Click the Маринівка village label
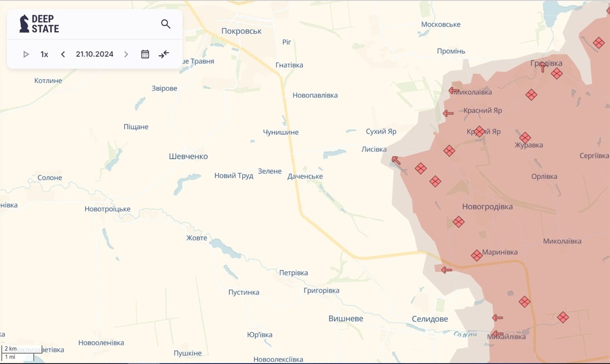 click(x=500, y=253)
